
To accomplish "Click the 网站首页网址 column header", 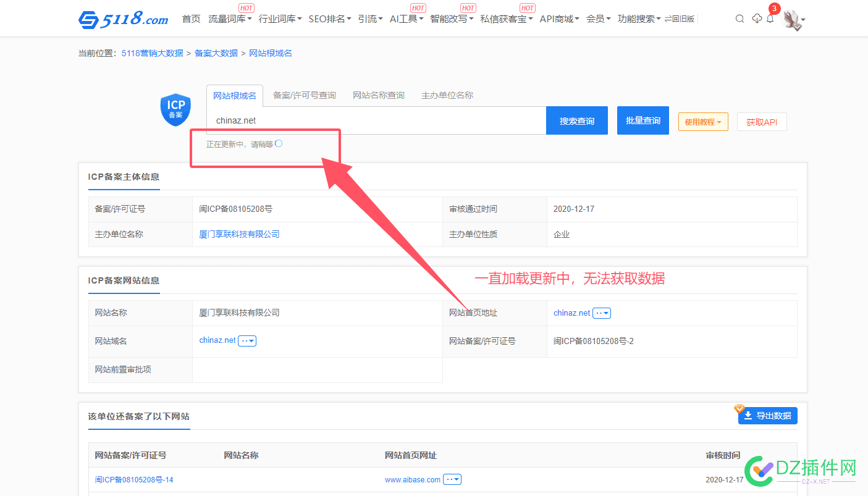I will click(411, 455).
